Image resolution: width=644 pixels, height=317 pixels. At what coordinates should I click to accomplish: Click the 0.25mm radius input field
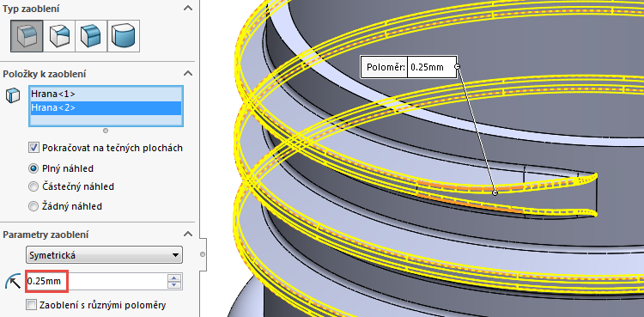click(x=96, y=282)
